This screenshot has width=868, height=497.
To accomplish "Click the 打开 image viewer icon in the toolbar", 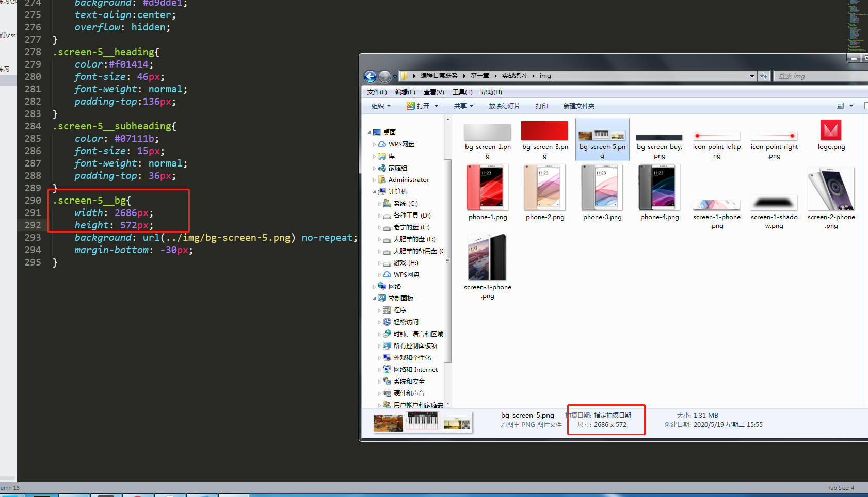I will tap(411, 106).
